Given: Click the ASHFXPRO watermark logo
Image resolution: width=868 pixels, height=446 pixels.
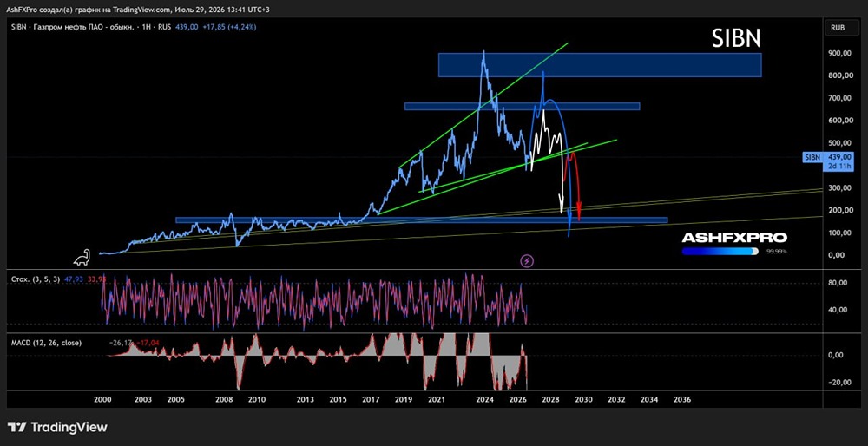Looking at the screenshot, I should [x=734, y=238].
